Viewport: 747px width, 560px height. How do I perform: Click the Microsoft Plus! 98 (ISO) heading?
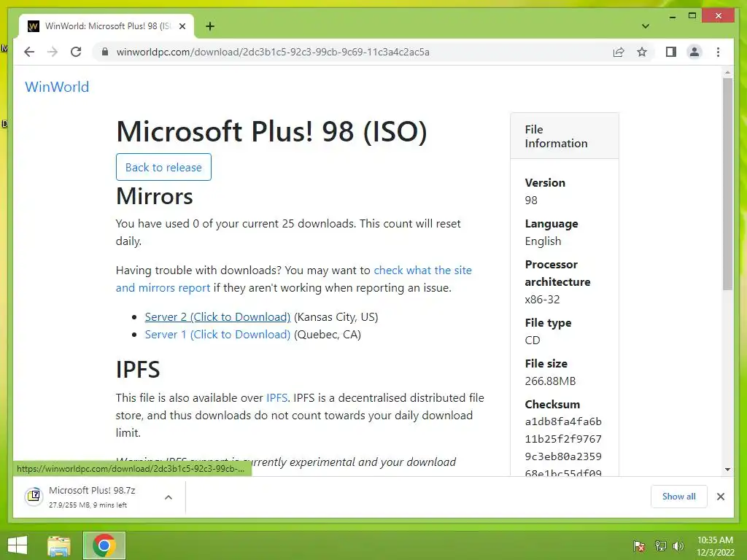271,131
